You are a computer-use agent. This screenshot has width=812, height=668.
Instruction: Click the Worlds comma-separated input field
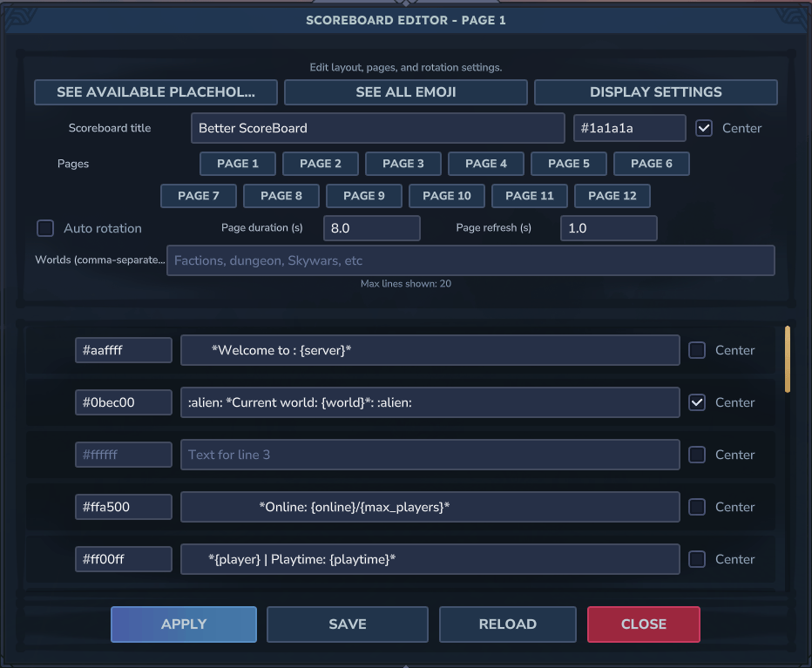coord(470,260)
